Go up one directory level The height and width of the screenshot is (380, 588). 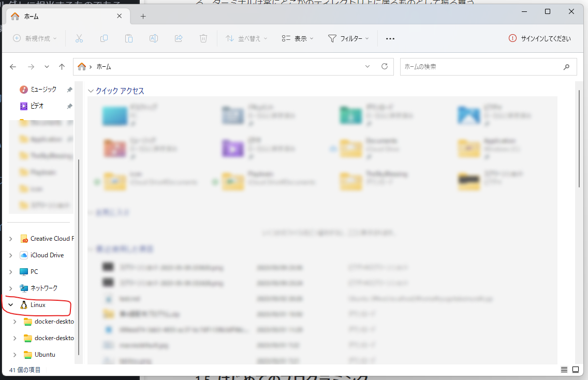click(62, 67)
